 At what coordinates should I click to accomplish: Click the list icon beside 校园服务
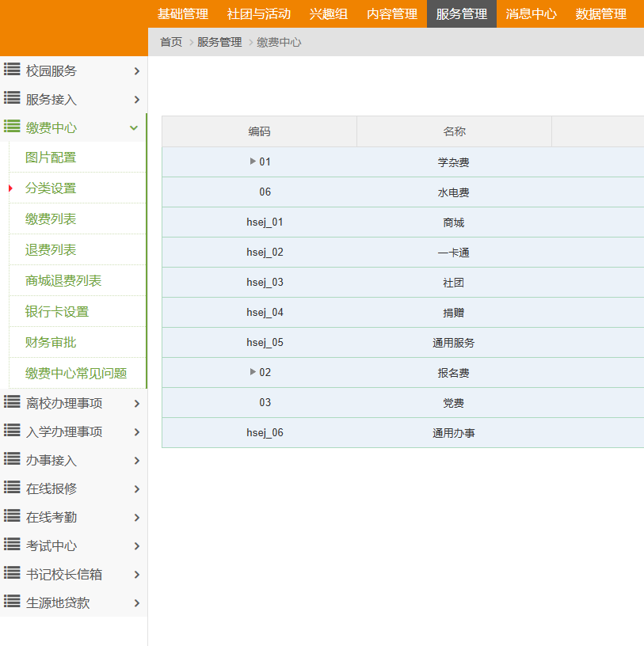12,70
